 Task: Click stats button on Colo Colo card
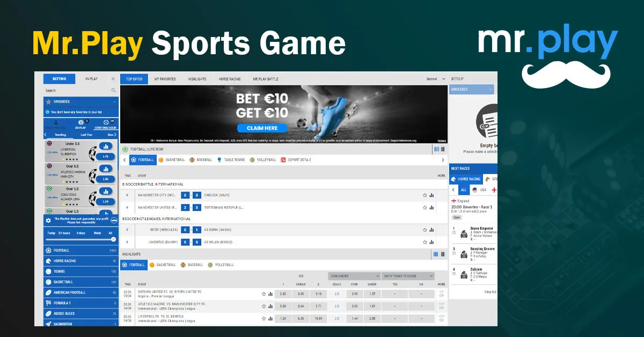[x=106, y=192]
